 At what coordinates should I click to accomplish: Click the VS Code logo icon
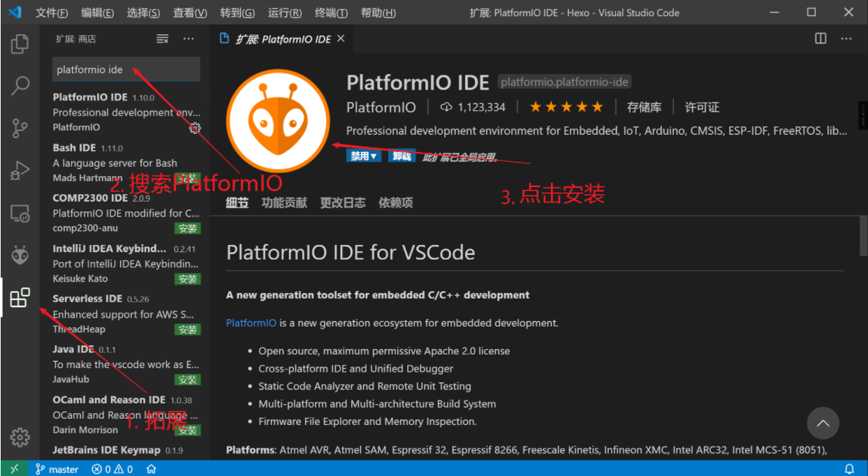15,13
